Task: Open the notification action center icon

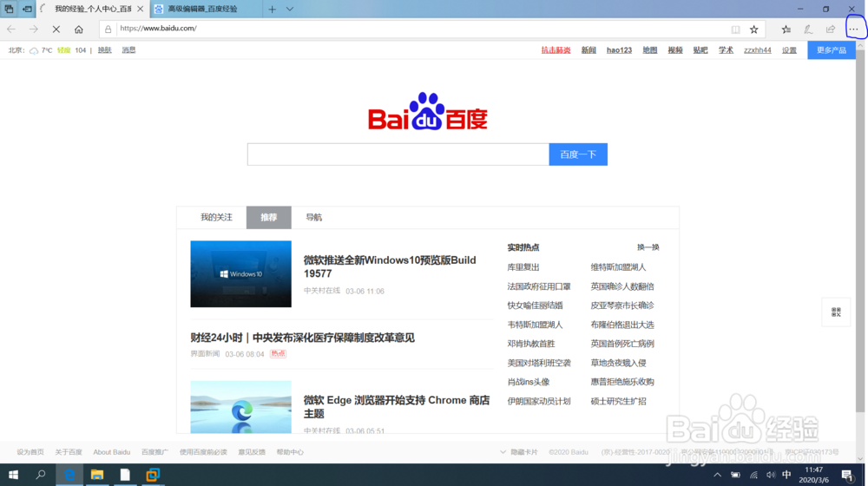Action: (x=846, y=475)
